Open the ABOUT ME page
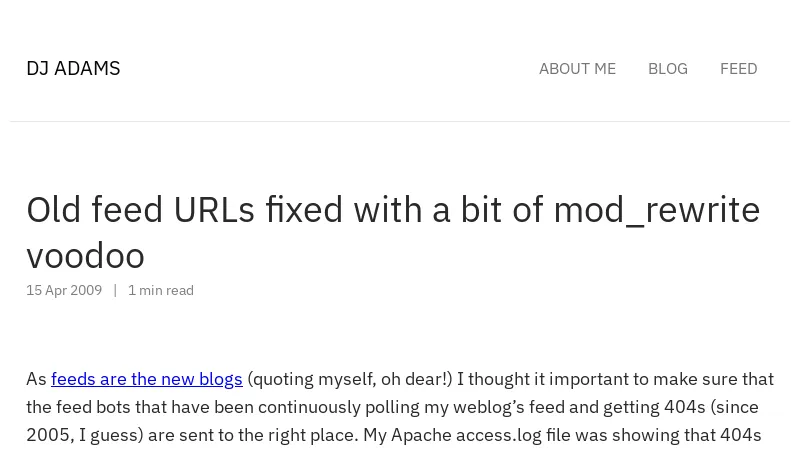The height and width of the screenshot is (450, 800). [x=577, y=69]
